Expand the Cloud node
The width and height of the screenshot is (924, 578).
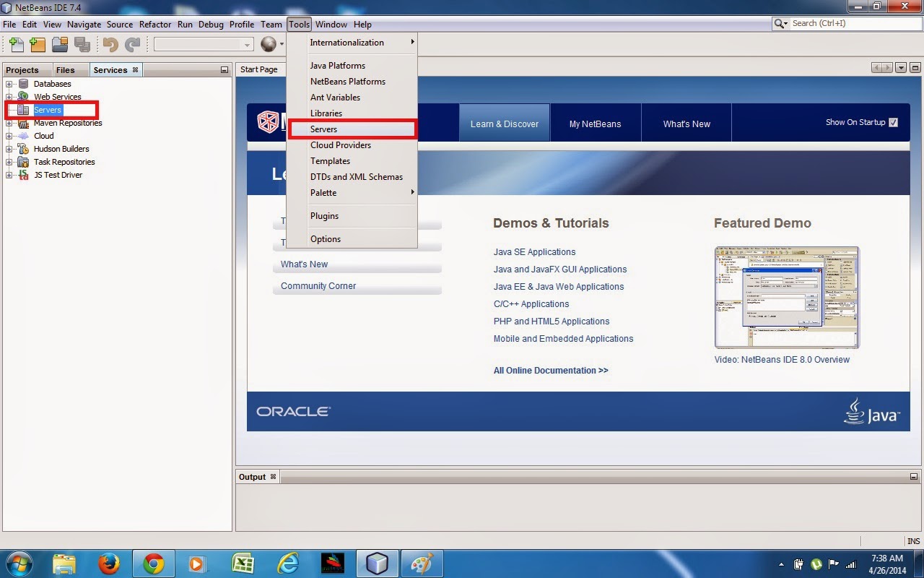point(9,136)
